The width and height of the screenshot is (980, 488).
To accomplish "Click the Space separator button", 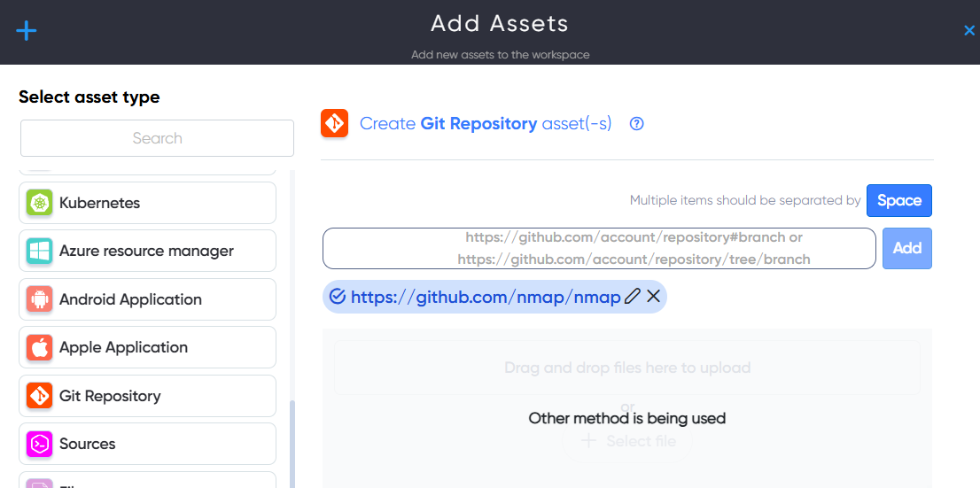I will [898, 200].
